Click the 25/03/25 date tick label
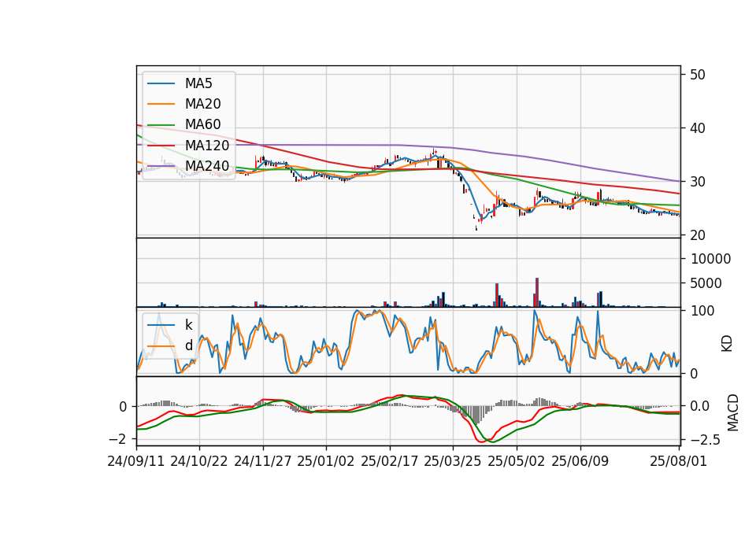Screen dimensions: 756x543 click(x=453, y=461)
